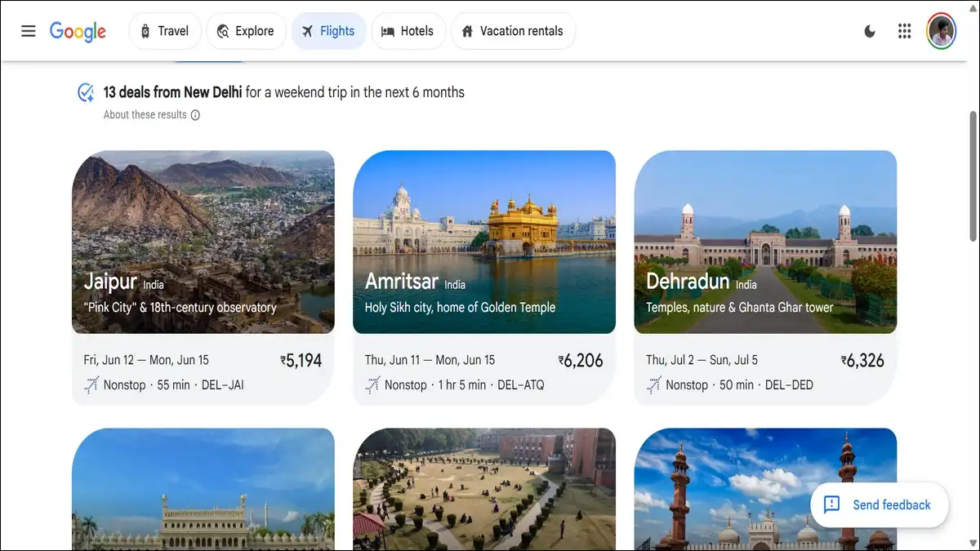
Task: Click the ₹5,194 Jaipur price
Action: click(301, 361)
